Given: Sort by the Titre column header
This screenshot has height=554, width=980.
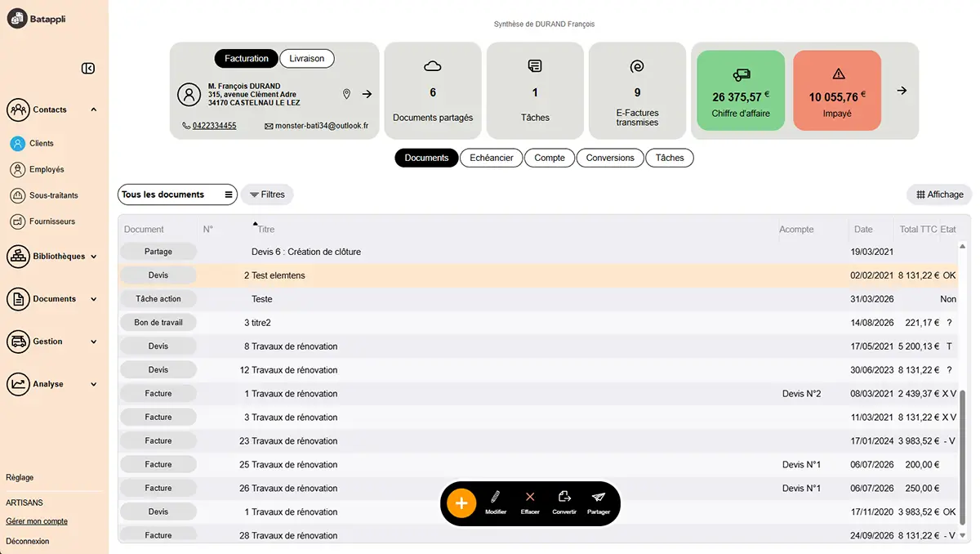Looking at the screenshot, I should 266,230.
